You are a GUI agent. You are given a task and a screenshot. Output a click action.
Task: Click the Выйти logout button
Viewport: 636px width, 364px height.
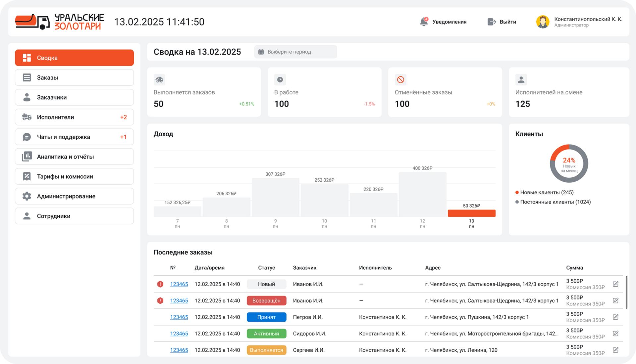click(x=507, y=22)
